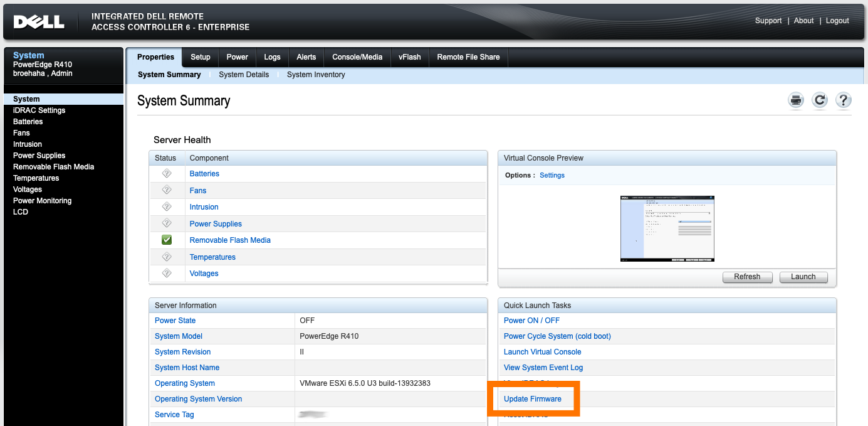Open View System Event Log link
The width and height of the screenshot is (868, 426).
coord(543,368)
